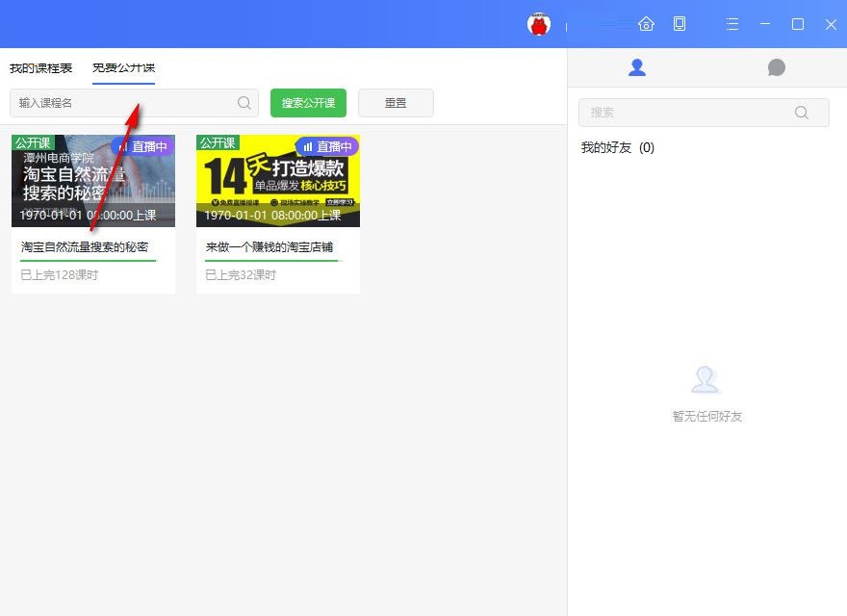Click the course search magnifier icon

click(x=244, y=102)
